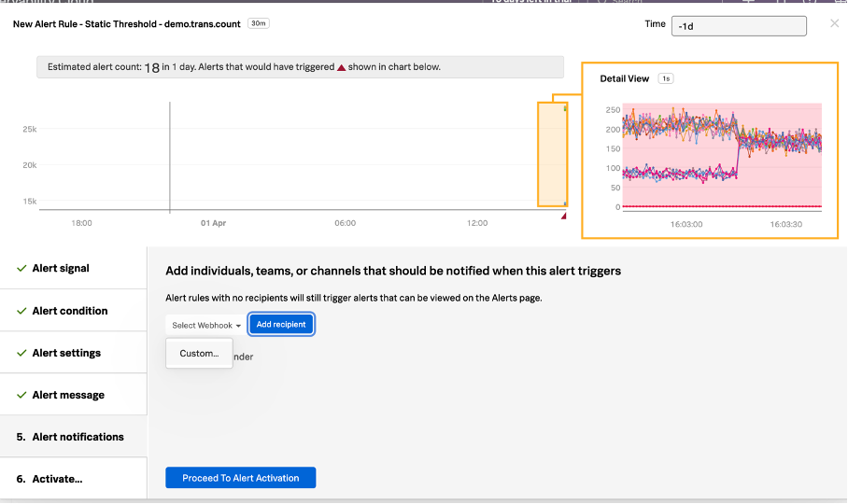Switch to the Alert settings step
Image resolution: width=848 pixels, height=504 pixels.
pos(66,353)
